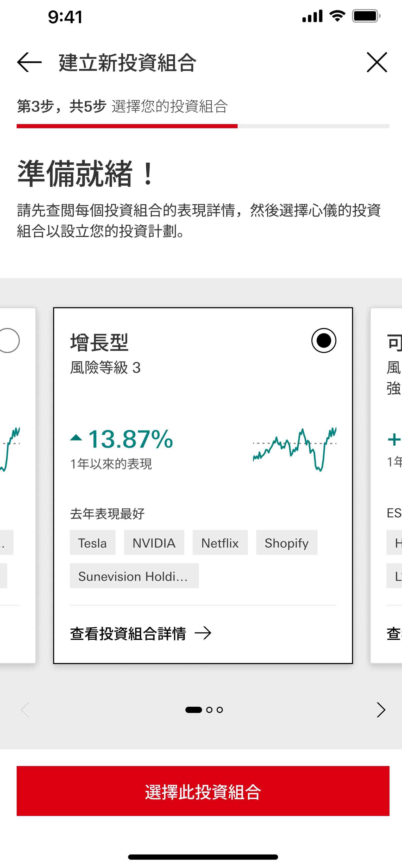
Task: Click the battery status icon
Action: coord(367,16)
